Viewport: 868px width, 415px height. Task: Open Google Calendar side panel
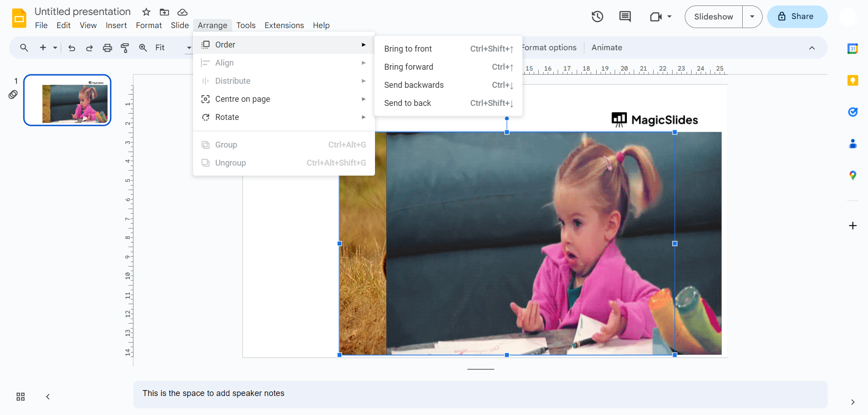click(x=853, y=48)
